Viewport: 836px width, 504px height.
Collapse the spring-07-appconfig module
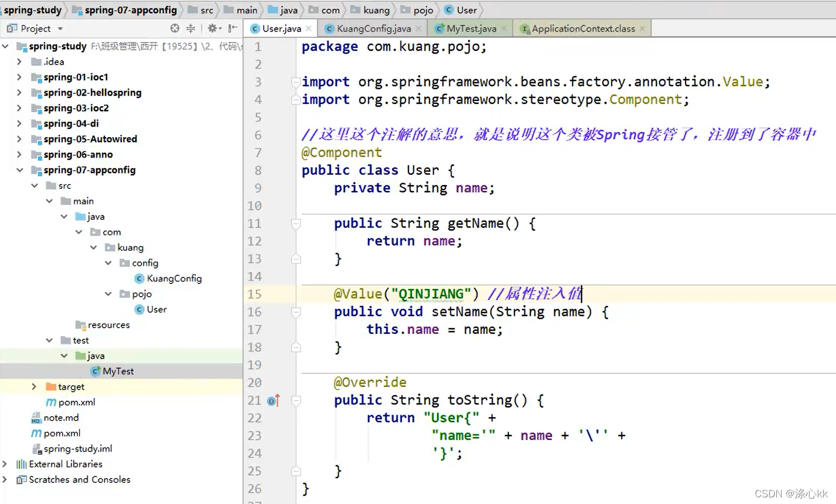click(20, 170)
